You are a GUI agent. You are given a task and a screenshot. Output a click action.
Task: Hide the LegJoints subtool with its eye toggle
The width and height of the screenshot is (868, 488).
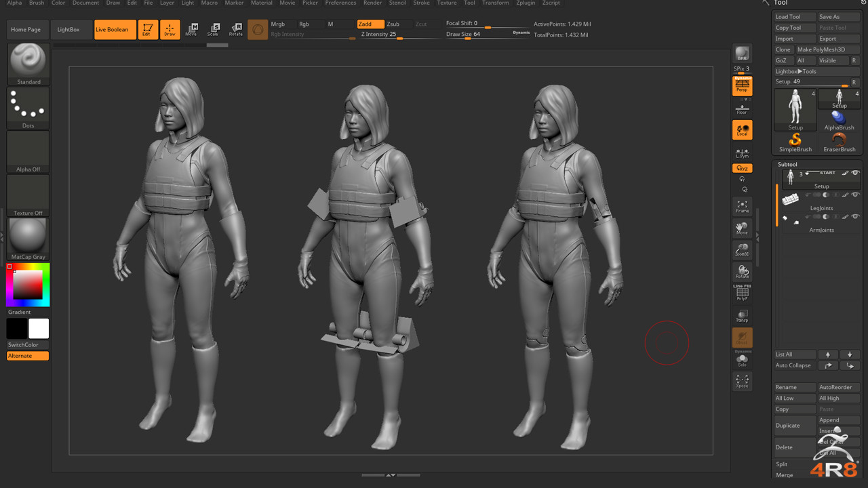coord(855,195)
